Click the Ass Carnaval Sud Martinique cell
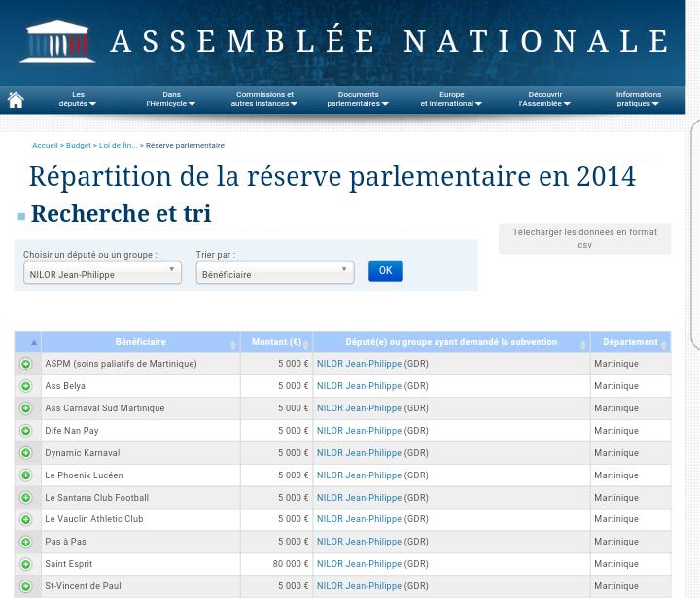 click(141, 408)
